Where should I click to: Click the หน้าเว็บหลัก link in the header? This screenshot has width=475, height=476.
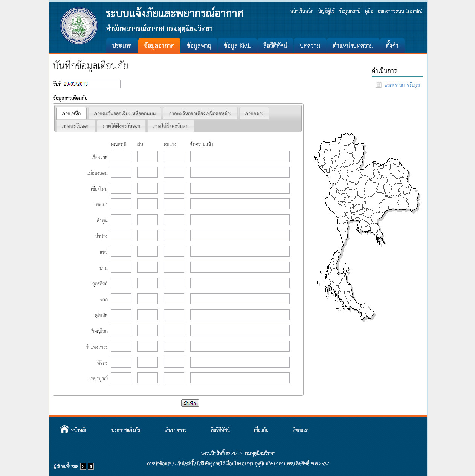click(x=301, y=11)
